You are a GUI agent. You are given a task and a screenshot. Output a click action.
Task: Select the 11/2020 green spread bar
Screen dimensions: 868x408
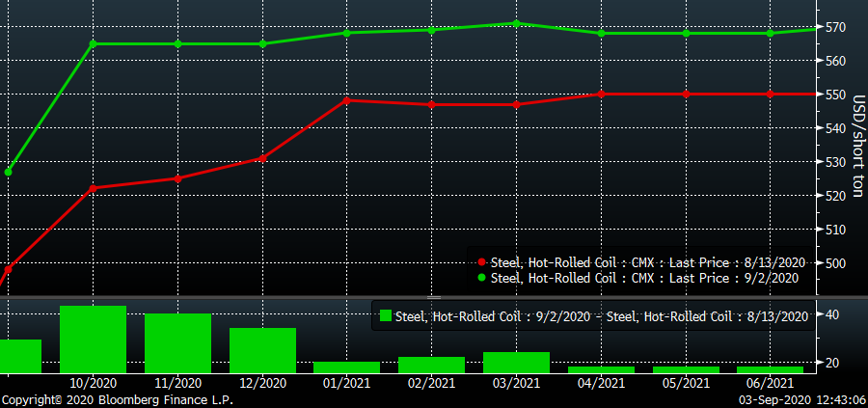177,343
